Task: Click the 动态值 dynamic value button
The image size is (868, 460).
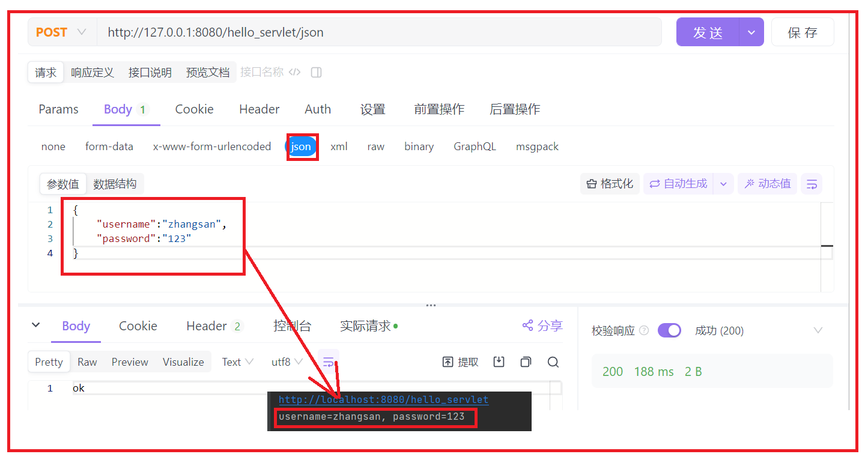Action: click(x=768, y=184)
